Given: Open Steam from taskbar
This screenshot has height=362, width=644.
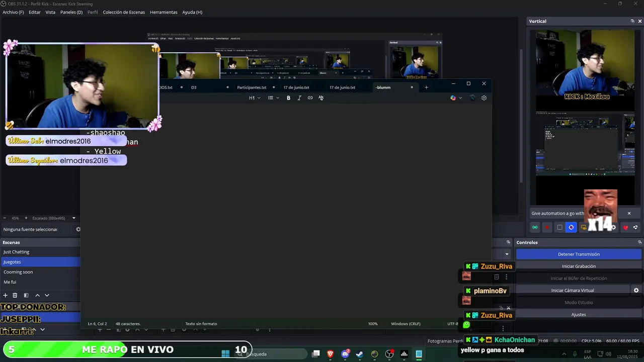Looking at the screenshot, I should 359,354.
